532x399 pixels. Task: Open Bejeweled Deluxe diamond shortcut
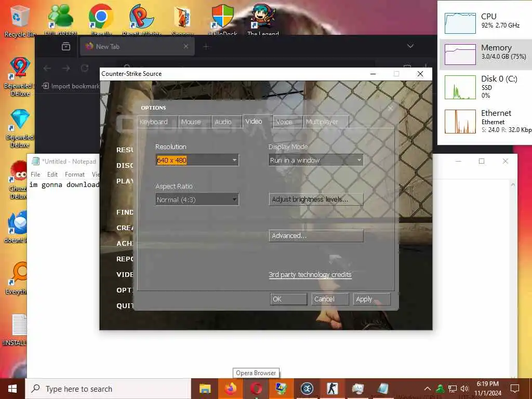click(20, 128)
